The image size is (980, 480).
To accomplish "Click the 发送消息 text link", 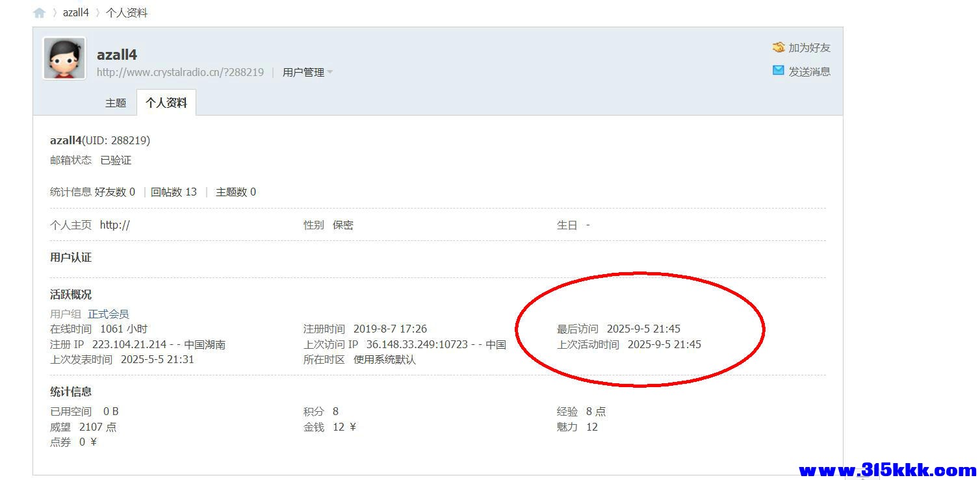I will (x=809, y=71).
